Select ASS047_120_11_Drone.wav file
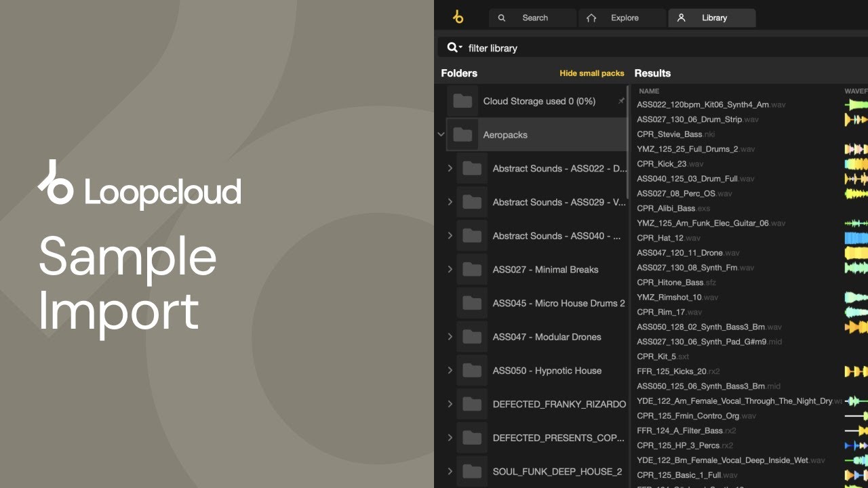Image resolution: width=868 pixels, height=488 pixels. click(688, 253)
